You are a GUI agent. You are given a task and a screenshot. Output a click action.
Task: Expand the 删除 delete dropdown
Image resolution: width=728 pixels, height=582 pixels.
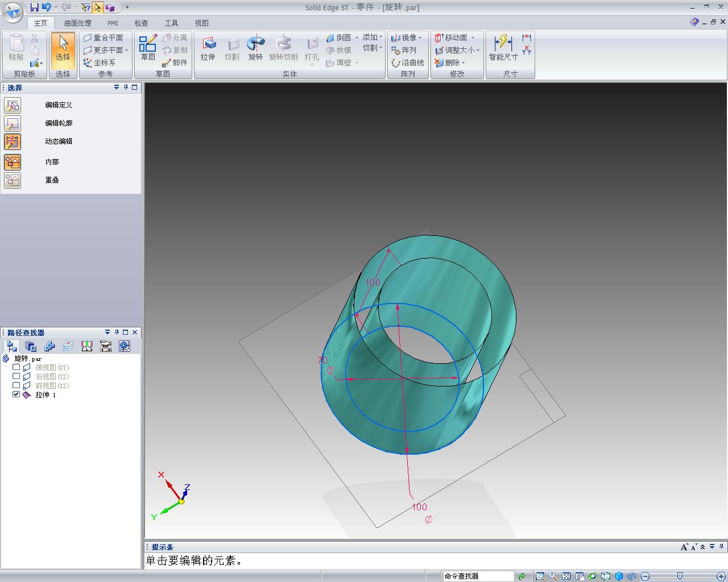(464, 63)
